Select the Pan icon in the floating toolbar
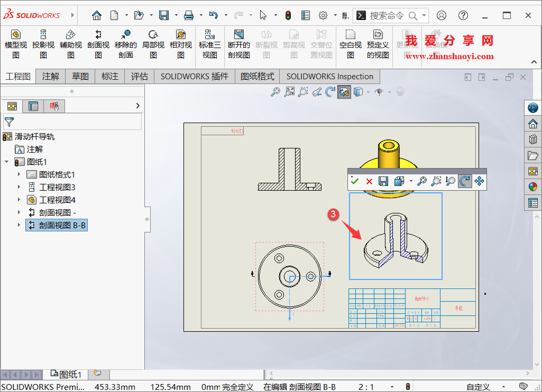This screenshot has height=392, width=542. pos(479,181)
